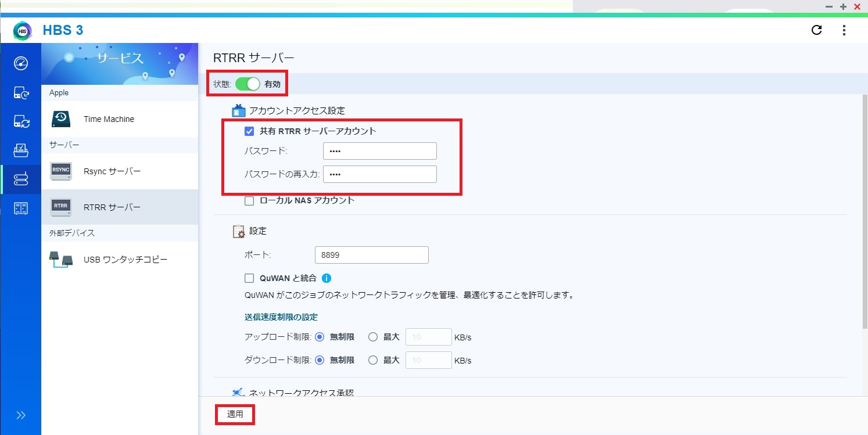Select 最大 for アップロード制限
868x435 pixels.
pos(373,337)
